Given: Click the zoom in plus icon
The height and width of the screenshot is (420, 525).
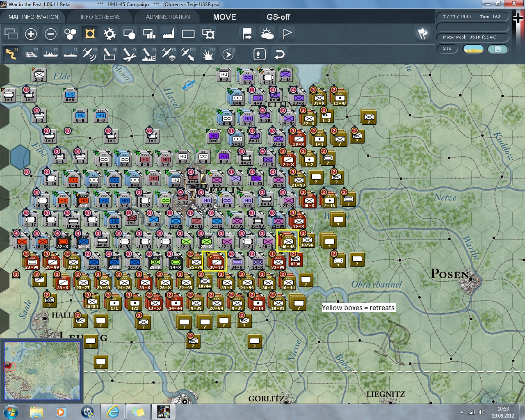Looking at the screenshot, I should pyautogui.click(x=31, y=34).
